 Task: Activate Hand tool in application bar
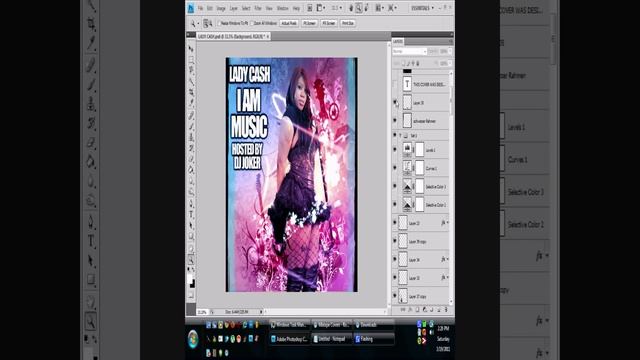click(x=351, y=8)
